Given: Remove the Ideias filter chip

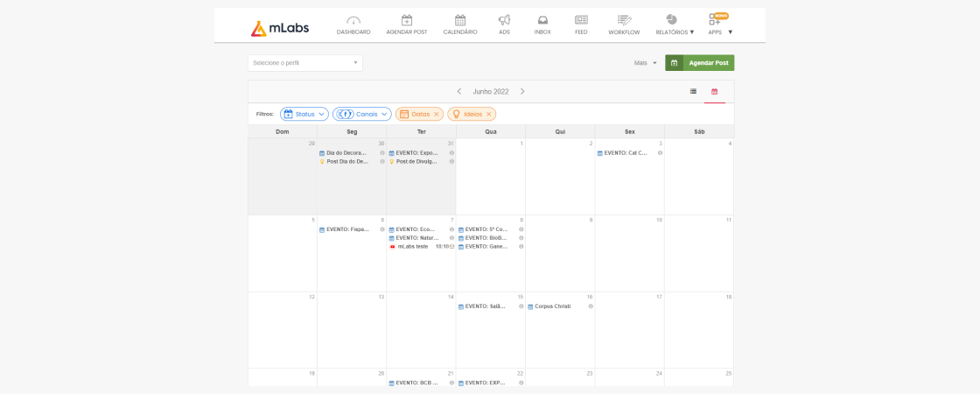Looking at the screenshot, I should pyautogui.click(x=488, y=114).
